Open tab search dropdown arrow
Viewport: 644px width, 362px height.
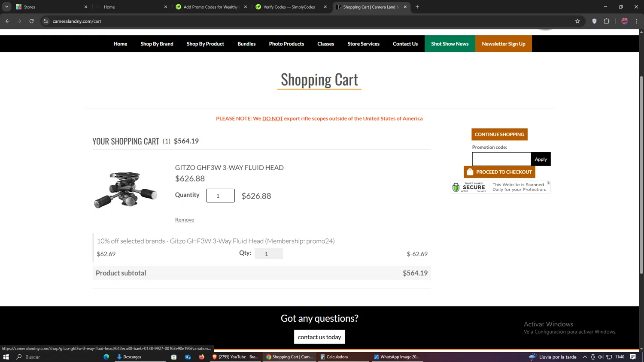click(x=6, y=7)
